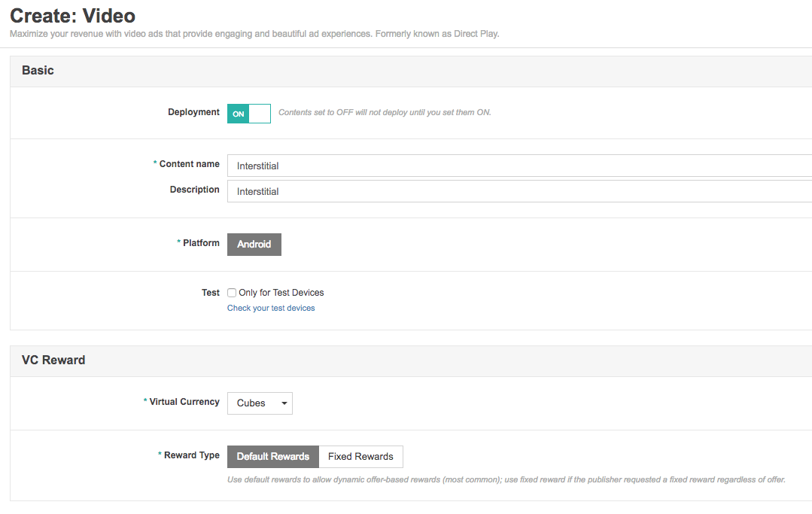This screenshot has height=514, width=812.
Task: Click the Basic section header
Action: [x=38, y=71]
